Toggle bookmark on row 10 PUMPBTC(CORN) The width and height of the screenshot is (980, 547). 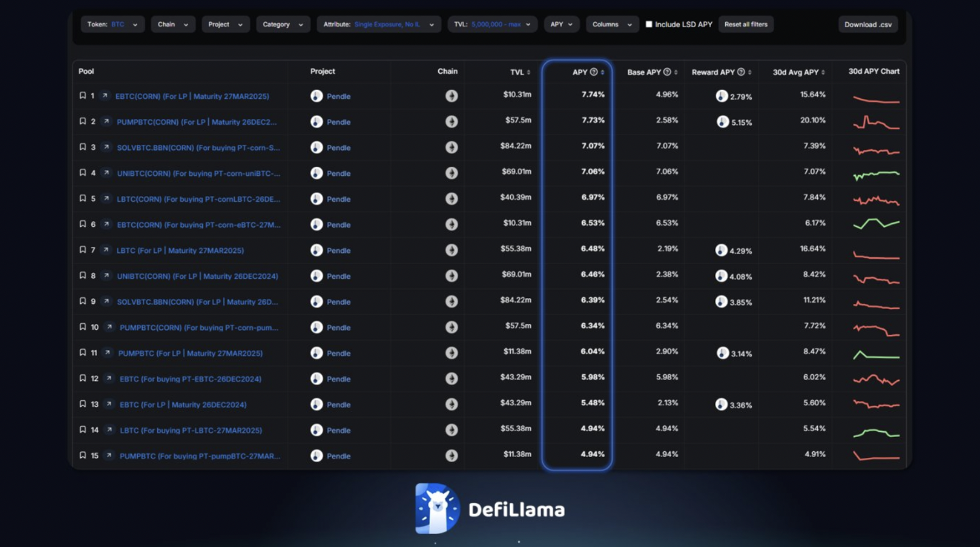83,327
